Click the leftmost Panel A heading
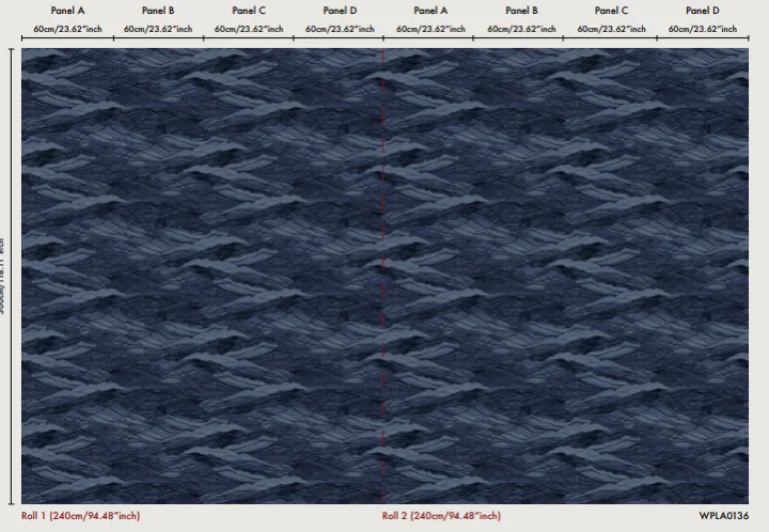The width and height of the screenshot is (769, 532). coord(67,11)
